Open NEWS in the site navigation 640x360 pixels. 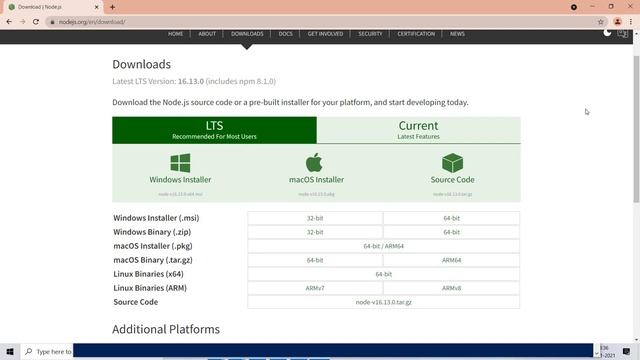coord(457,34)
